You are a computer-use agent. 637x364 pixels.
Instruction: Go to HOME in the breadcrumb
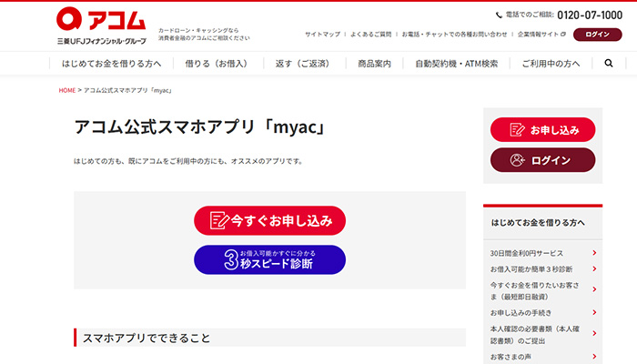coord(67,90)
